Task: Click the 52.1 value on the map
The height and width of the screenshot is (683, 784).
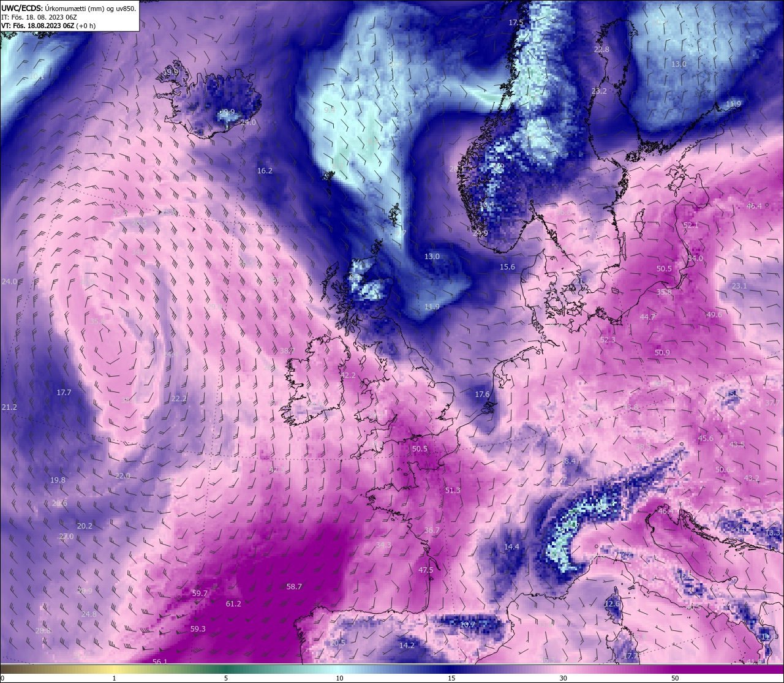Action: [x=690, y=225]
